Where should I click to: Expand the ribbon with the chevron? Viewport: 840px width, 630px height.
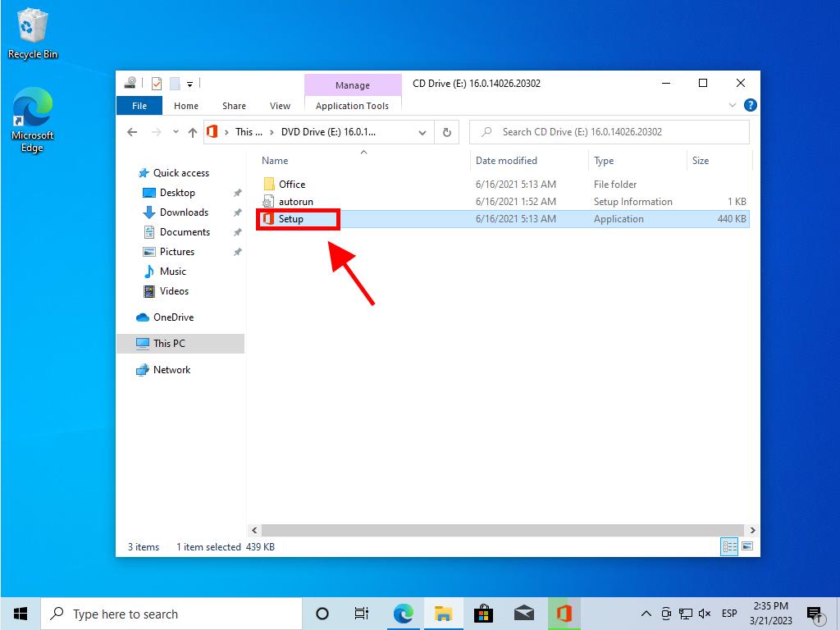tap(733, 105)
